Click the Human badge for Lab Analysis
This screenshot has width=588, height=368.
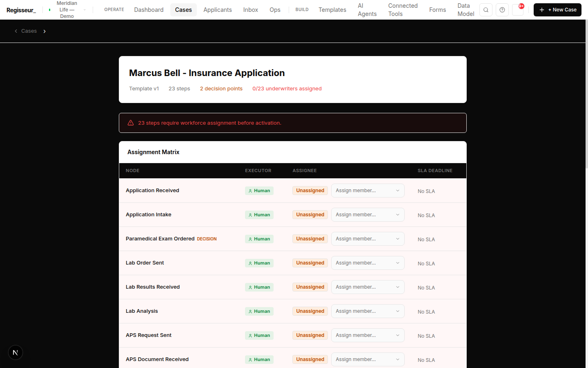coord(259,311)
